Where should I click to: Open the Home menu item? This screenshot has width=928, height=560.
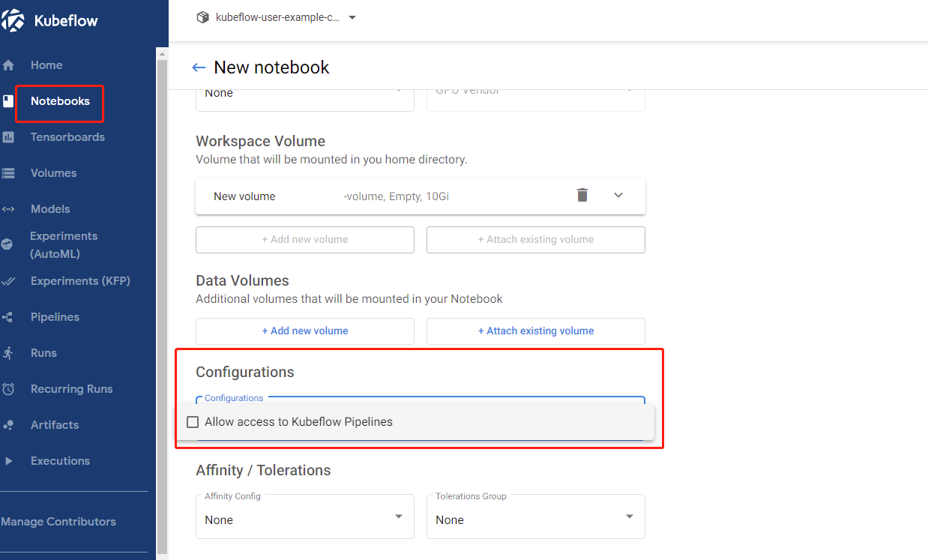tap(46, 65)
